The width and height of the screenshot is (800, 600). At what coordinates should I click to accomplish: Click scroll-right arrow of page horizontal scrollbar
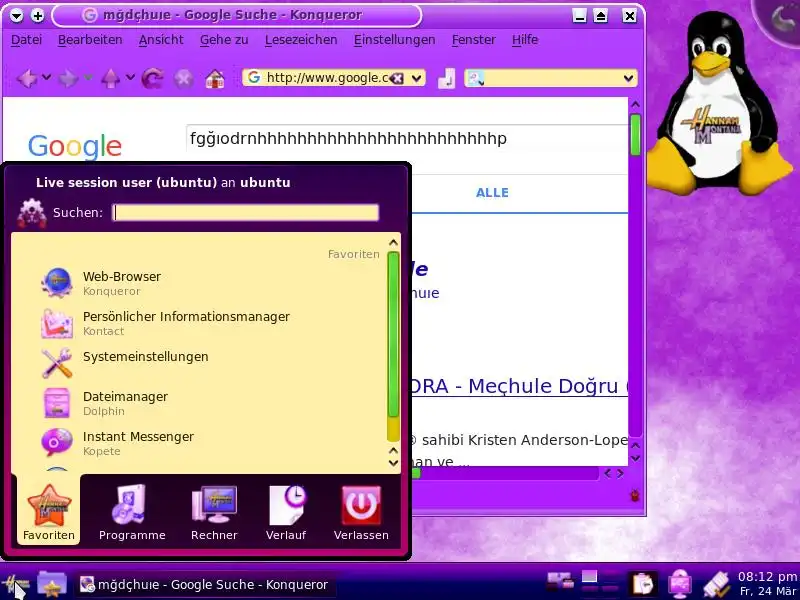(x=620, y=473)
